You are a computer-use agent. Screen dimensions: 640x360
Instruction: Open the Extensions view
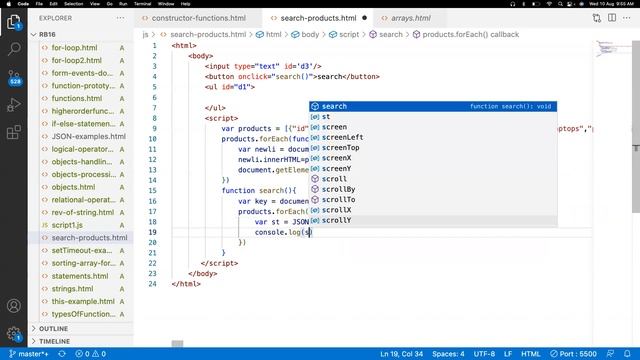(13, 132)
